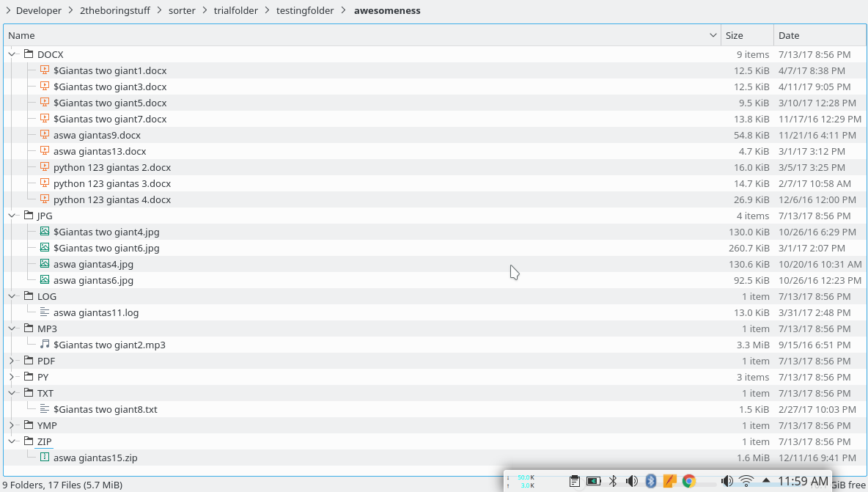Go to trialfolder in the breadcrumb path
Image resolution: width=868 pixels, height=492 pixels.
[236, 10]
